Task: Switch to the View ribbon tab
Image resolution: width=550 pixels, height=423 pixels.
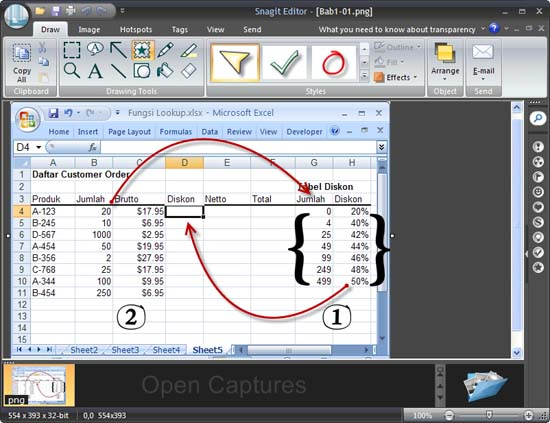Action: coord(215,29)
